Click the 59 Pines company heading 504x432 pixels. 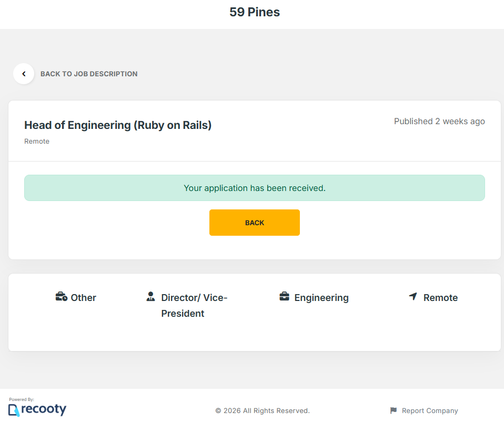255,12
